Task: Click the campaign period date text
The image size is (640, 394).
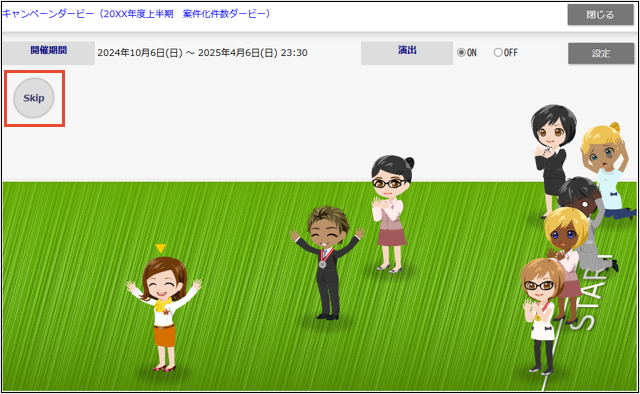Action: coord(202,53)
